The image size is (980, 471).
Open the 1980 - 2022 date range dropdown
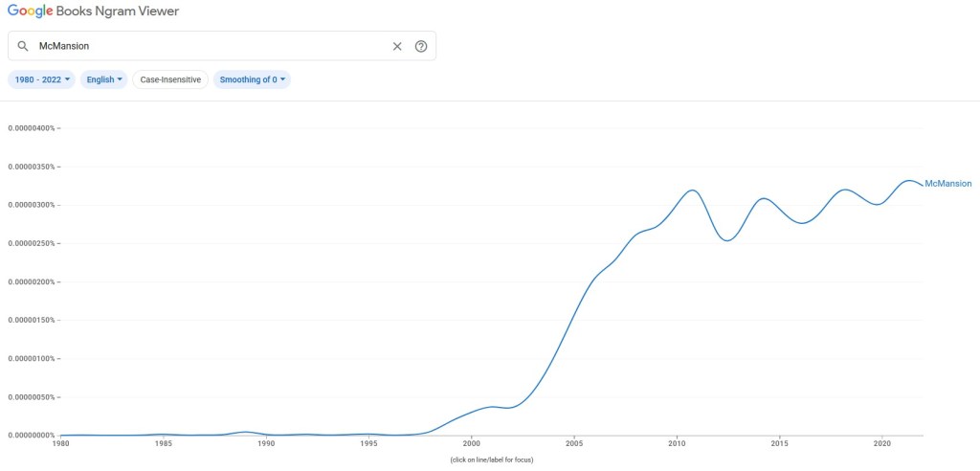[x=41, y=79]
